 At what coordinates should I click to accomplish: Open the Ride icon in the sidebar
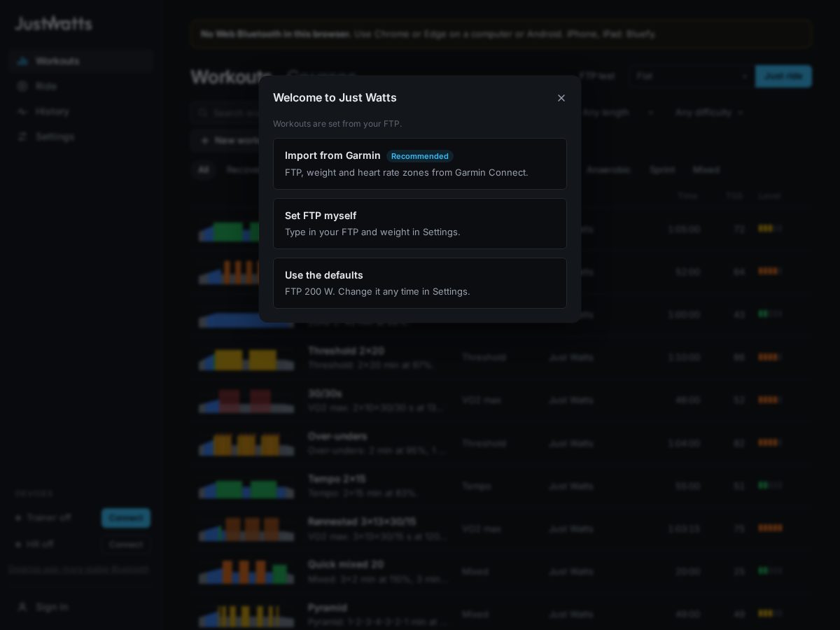pos(22,86)
